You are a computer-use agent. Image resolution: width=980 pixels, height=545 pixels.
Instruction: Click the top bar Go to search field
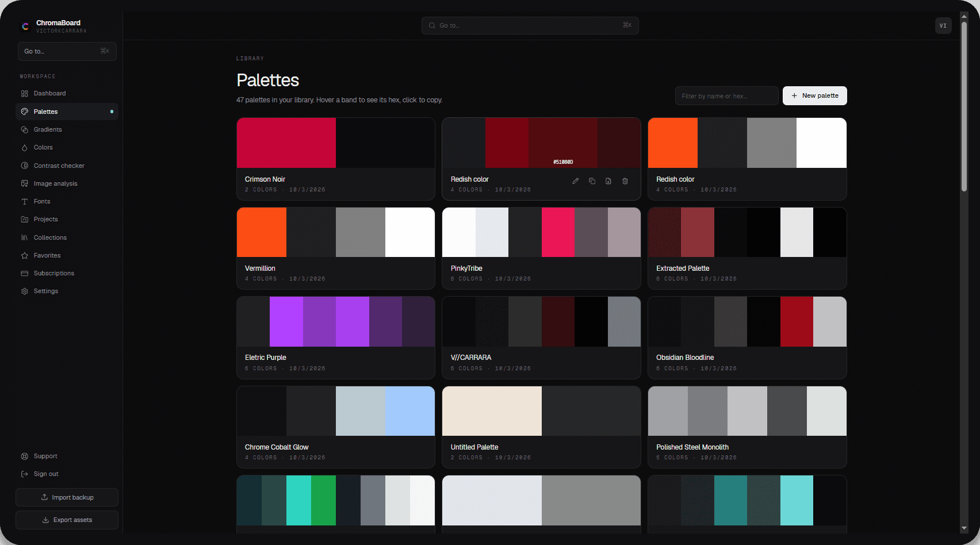click(530, 25)
